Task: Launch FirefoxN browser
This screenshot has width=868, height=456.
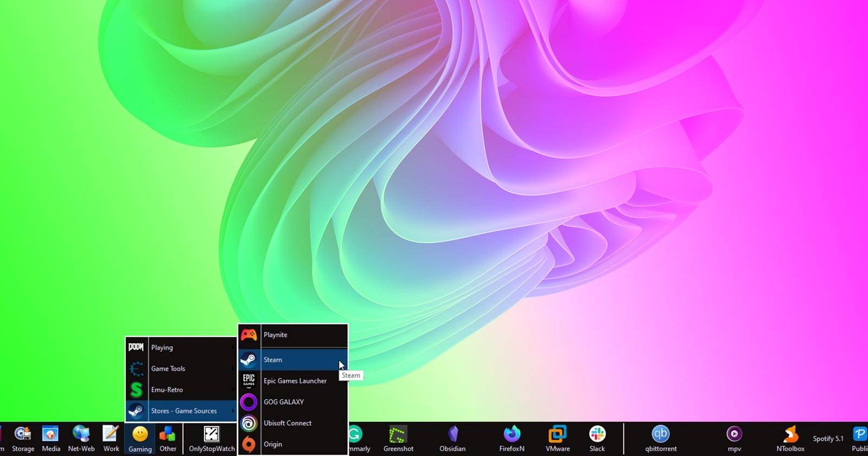Action: [x=512, y=439]
